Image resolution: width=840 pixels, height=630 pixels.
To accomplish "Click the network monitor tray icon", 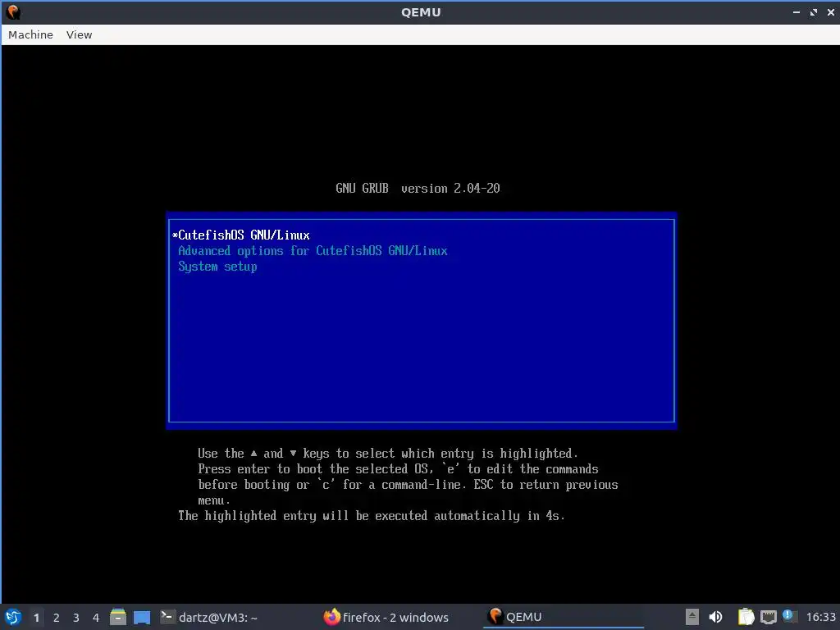I will tap(768, 617).
